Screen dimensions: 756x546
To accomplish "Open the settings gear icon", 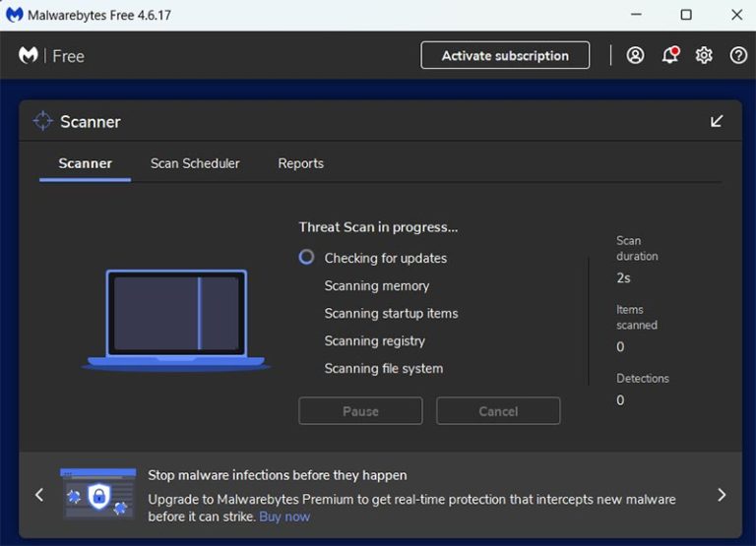I will click(x=704, y=55).
